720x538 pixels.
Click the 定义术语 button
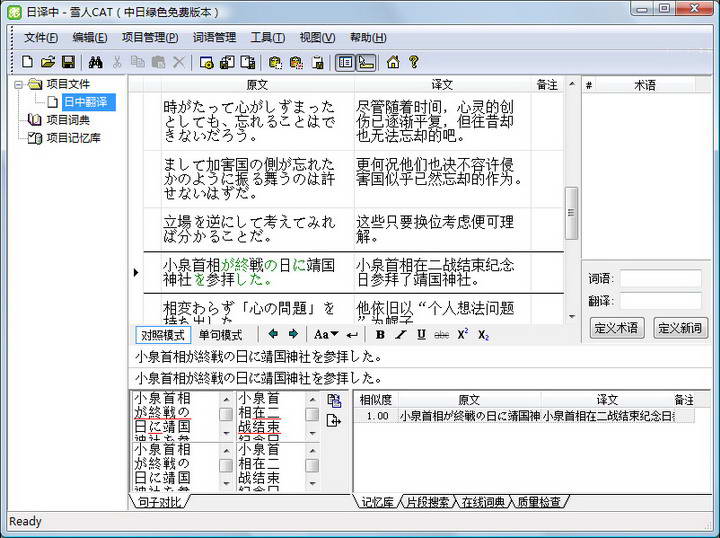click(x=616, y=328)
